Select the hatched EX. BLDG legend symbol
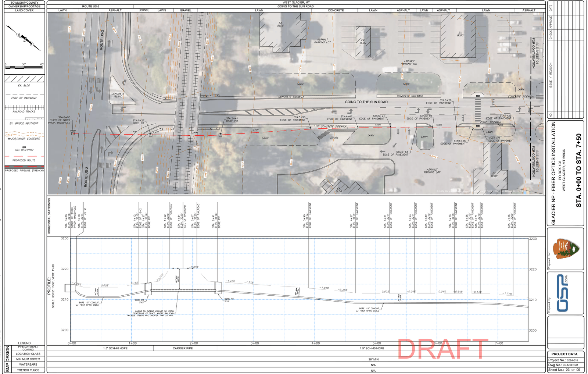This screenshot has height=374, width=588. click(x=24, y=79)
